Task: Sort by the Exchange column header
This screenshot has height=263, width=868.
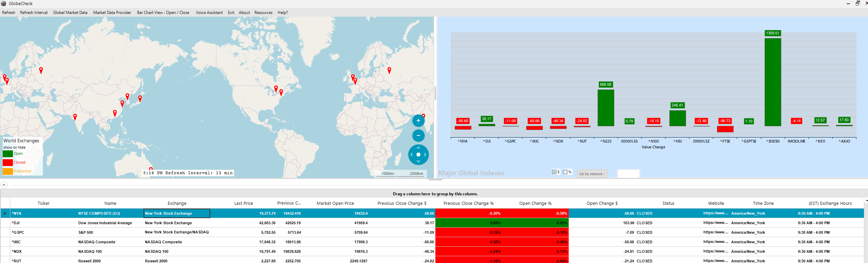Action: (x=177, y=203)
